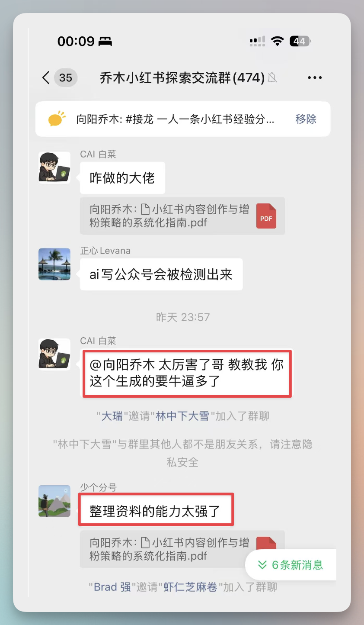
Task: Open 大瑞 profile link in invite notice
Action: pos(112,416)
